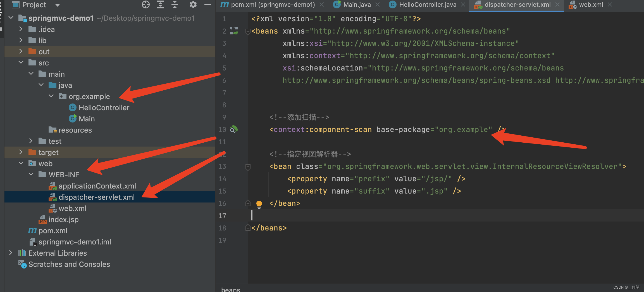Click the beans breadcrumb at editor bottom
644x292 pixels.
(231, 289)
